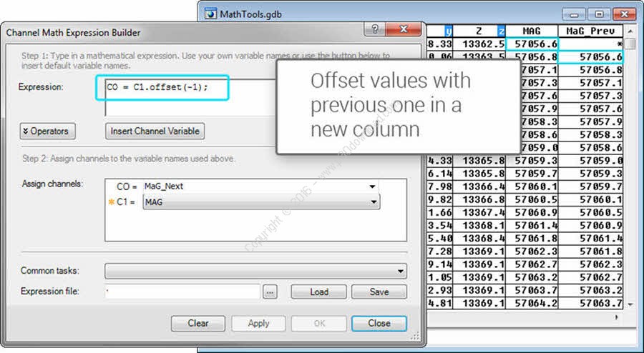
Task: Click Z cell 13362.5
Action: [479, 44]
